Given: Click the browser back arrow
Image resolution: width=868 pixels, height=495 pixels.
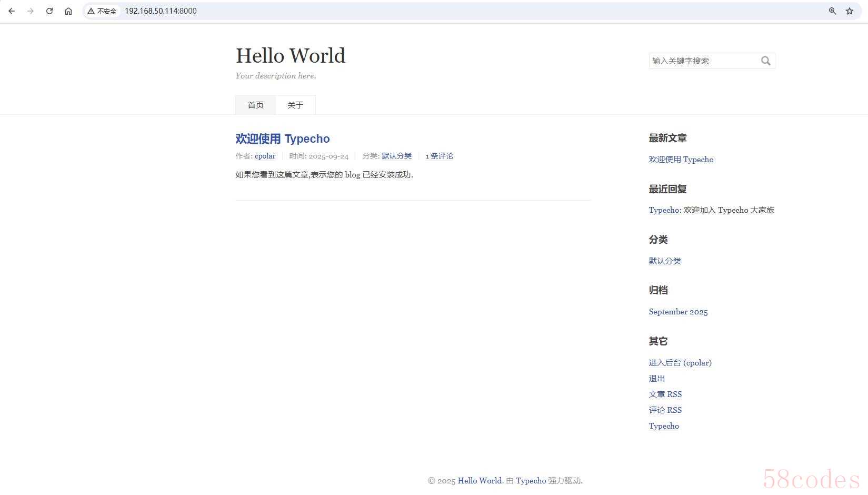Looking at the screenshot, I should (12, 11).
